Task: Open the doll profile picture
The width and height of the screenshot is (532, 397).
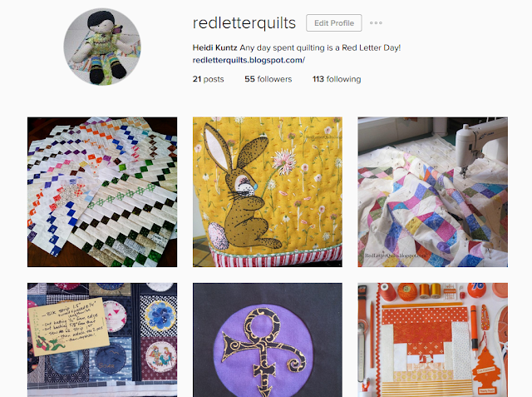Action: pyautogui.click(x=102, y=47)
